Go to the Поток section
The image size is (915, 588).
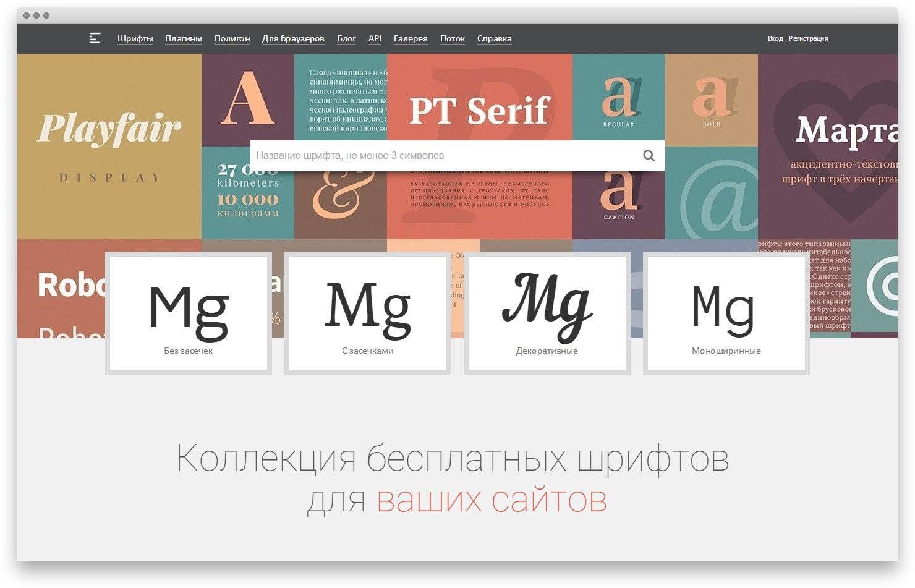click(x=453, y=38)
